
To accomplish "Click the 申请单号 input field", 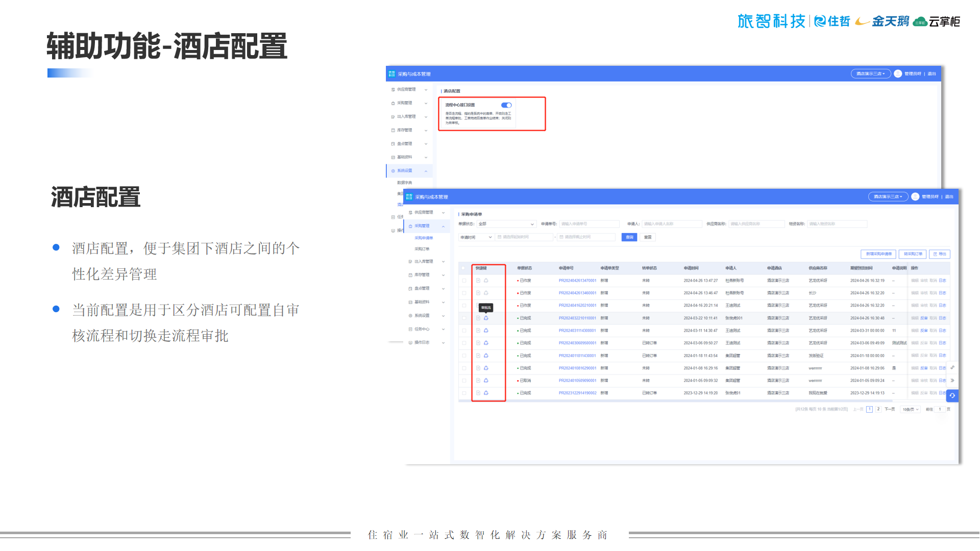I will 589,224.
